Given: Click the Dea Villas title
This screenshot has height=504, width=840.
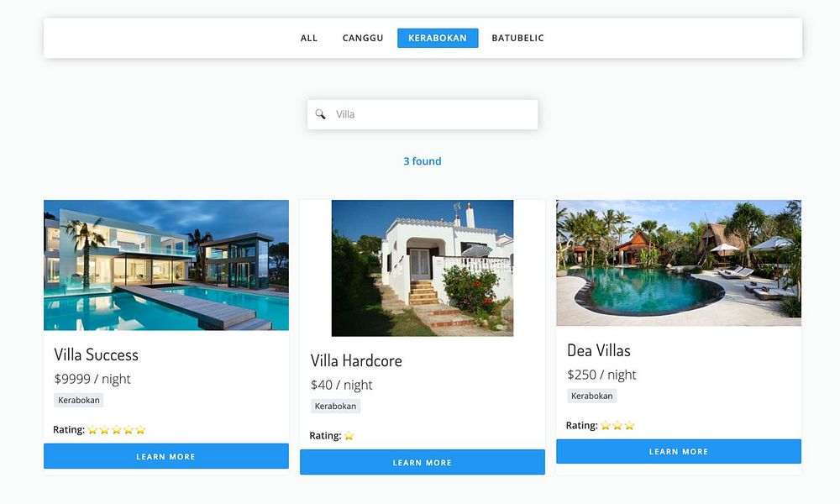Looking at the screenshot, I should pos(599,350).
